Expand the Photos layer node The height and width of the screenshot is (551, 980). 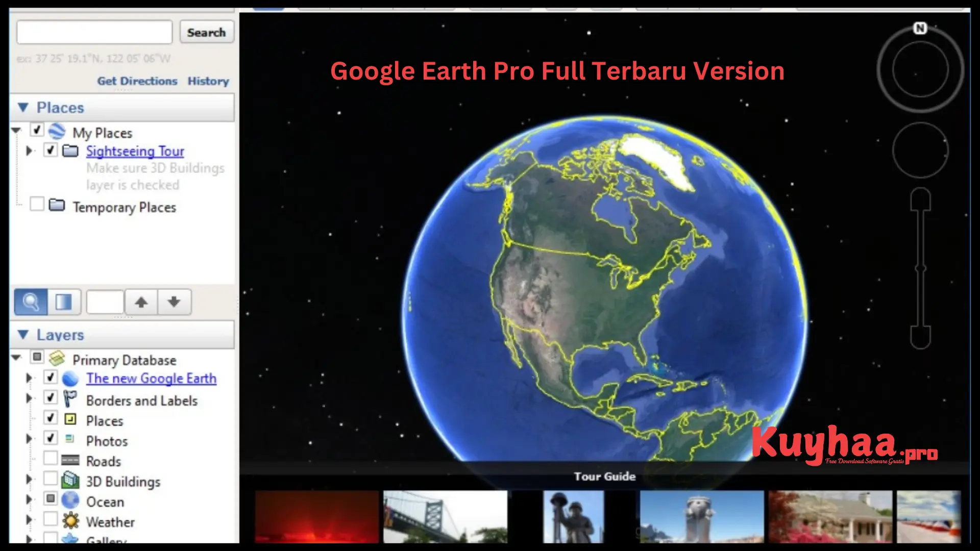coord(30,439)
